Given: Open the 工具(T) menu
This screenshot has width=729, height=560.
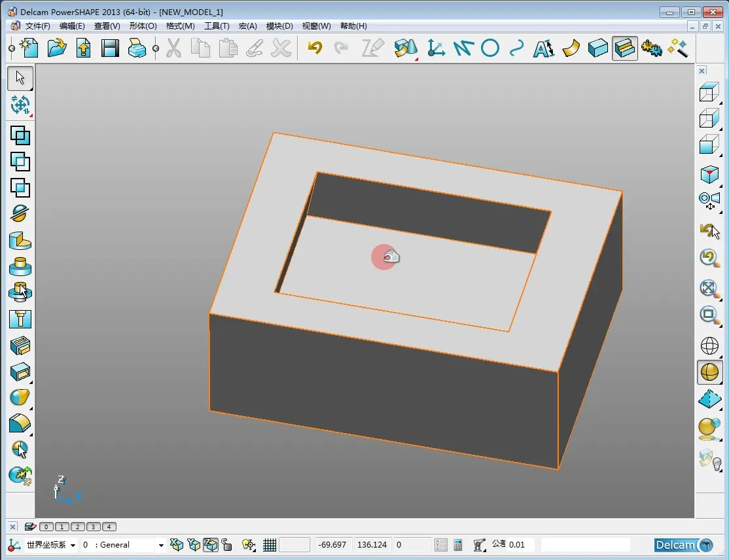Looking at the screenshot, I should (x=217, y=26).
